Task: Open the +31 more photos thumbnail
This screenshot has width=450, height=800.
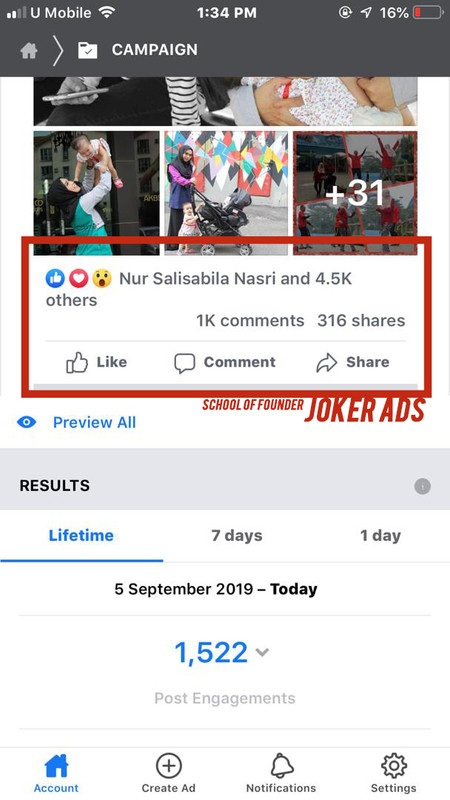Action: pos(355,193)
